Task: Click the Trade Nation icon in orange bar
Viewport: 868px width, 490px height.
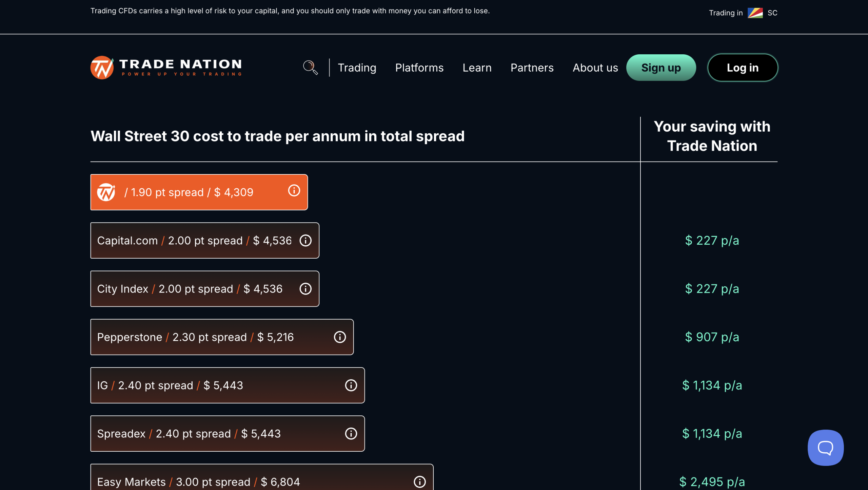Action: 106,192
